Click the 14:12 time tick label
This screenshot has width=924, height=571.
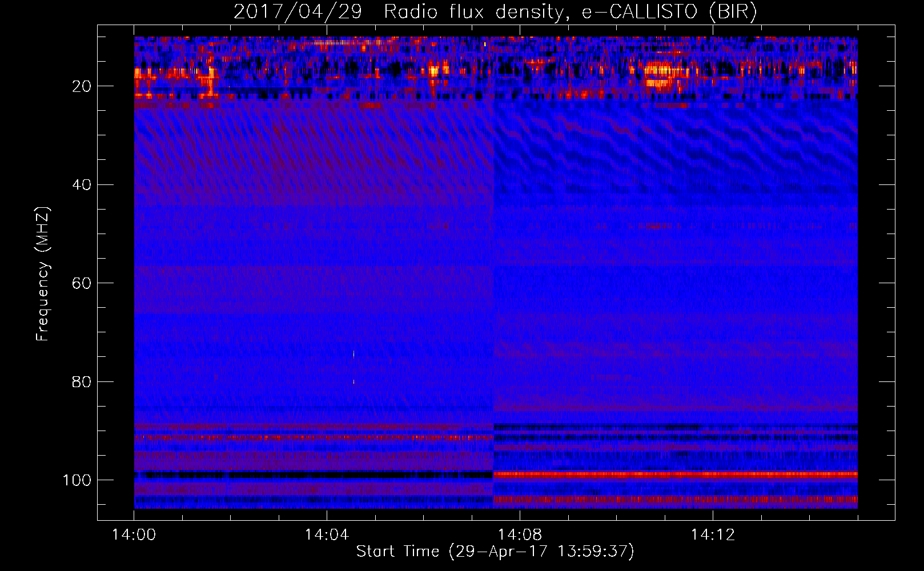pos(713,535)
